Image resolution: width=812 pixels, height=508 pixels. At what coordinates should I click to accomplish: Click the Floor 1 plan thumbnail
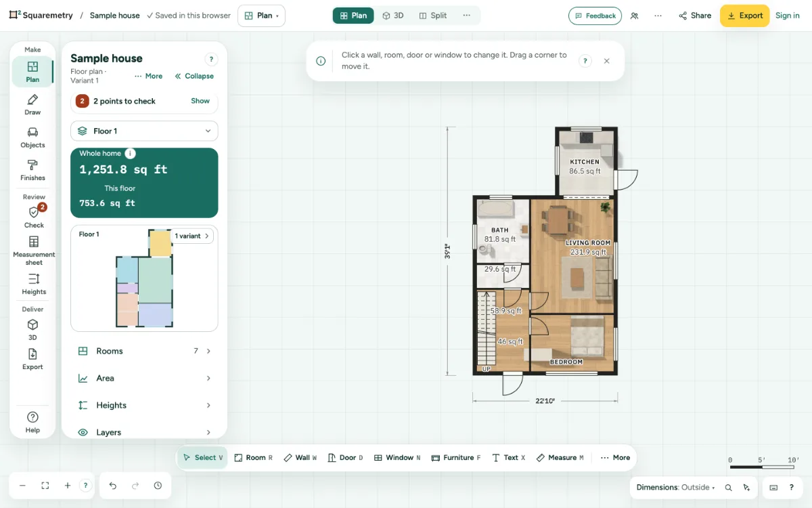pos(145,279)
